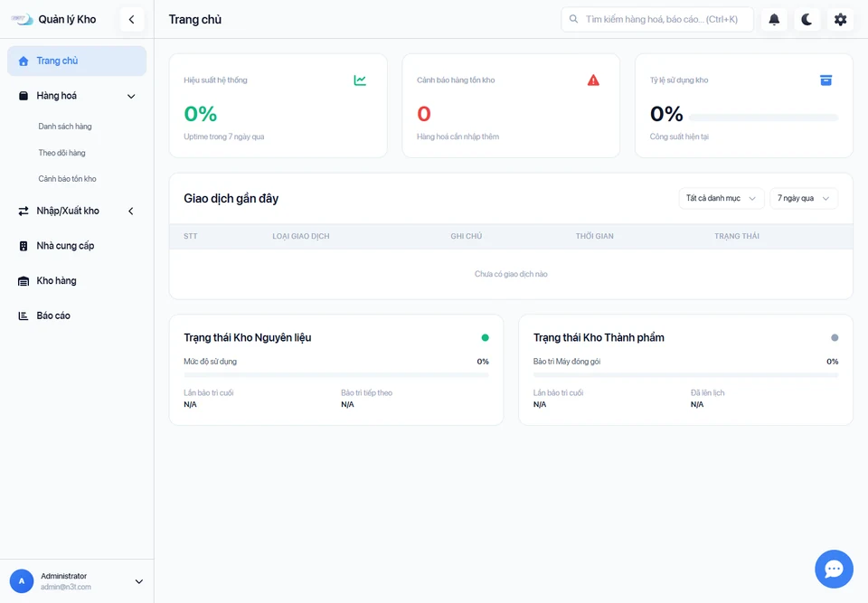Click the search magnifier icon

pos(574,19)
